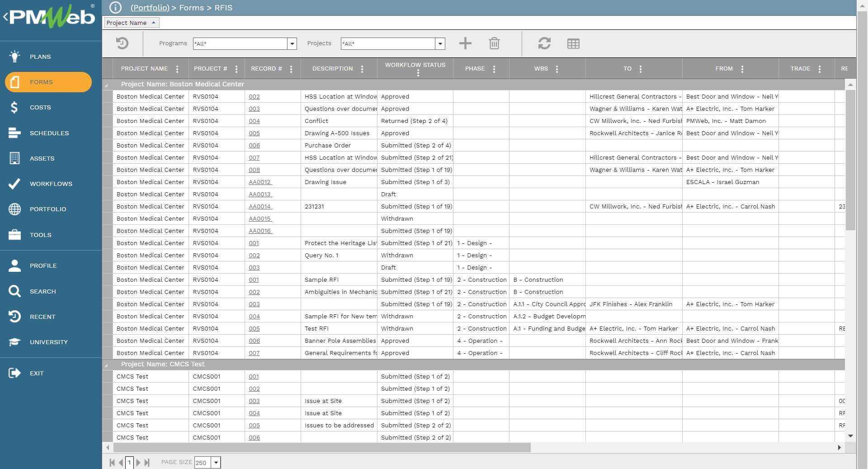Open PROJECT NAME column options menu
Image resolution: width=868 pixels, height=469 pixels.
(177, 69)
